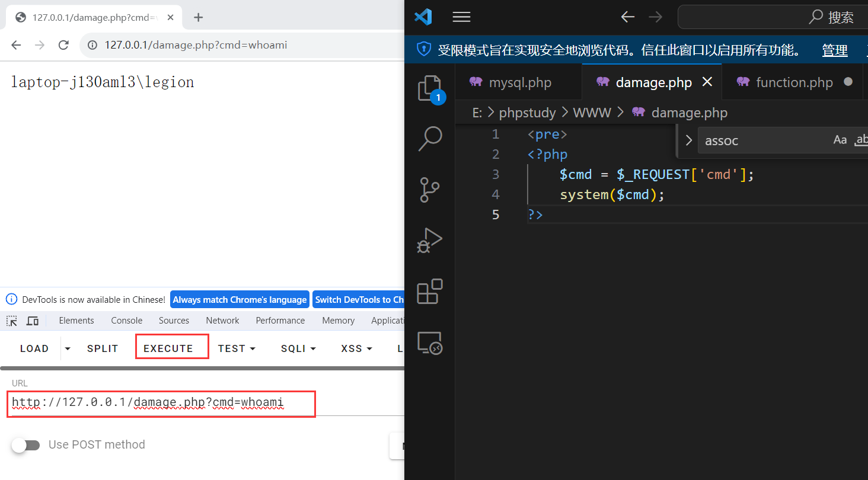Open the DevTools Performance tab
The width and height of the screenshot is (868, 480).
[280, 321]
